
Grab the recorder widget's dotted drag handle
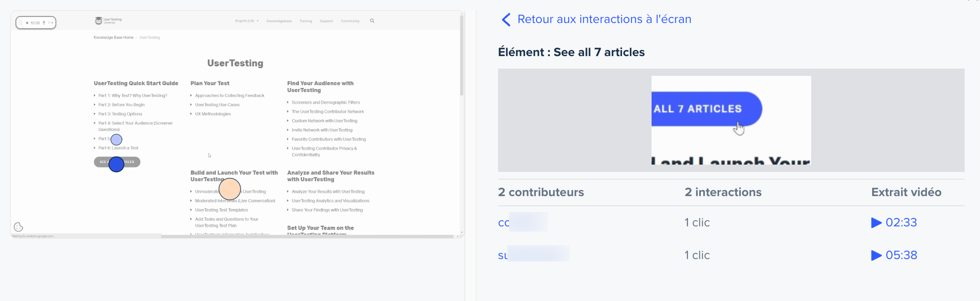[21, 23]
